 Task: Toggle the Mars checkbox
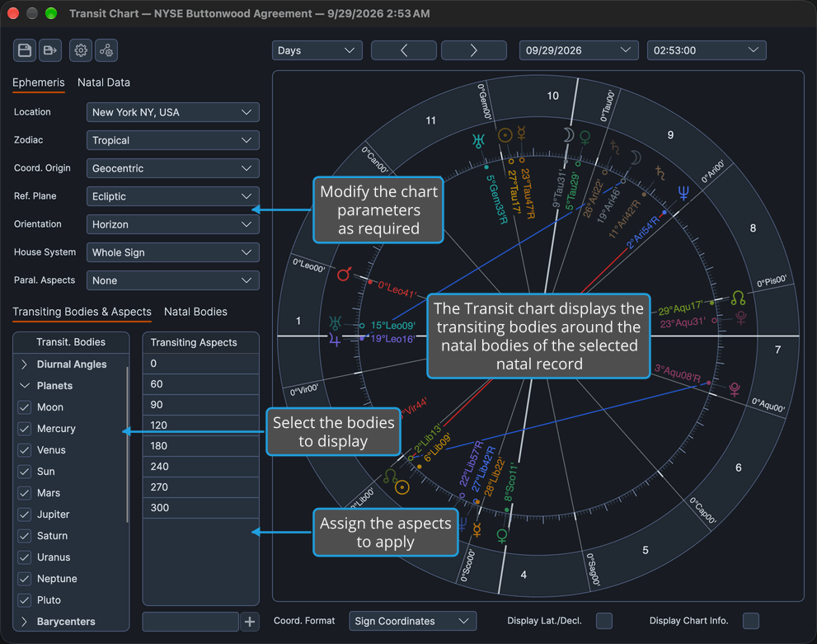pyautogui.click(x=24, y=493)
